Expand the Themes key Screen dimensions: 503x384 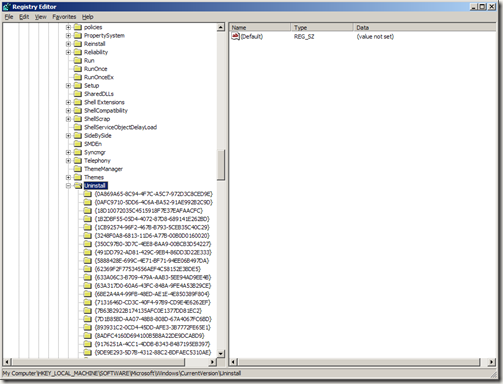[68, 177]
